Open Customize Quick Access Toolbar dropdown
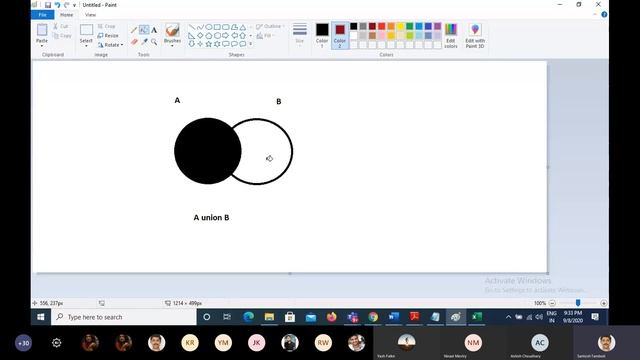The width and height of the screenshot is (640, 360). point(74,5)
